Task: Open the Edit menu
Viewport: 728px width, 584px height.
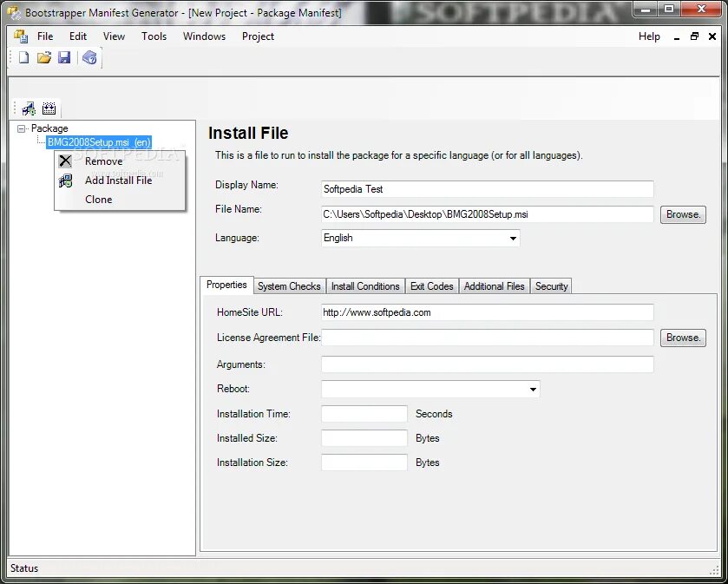Action: [x=78, y=36]
